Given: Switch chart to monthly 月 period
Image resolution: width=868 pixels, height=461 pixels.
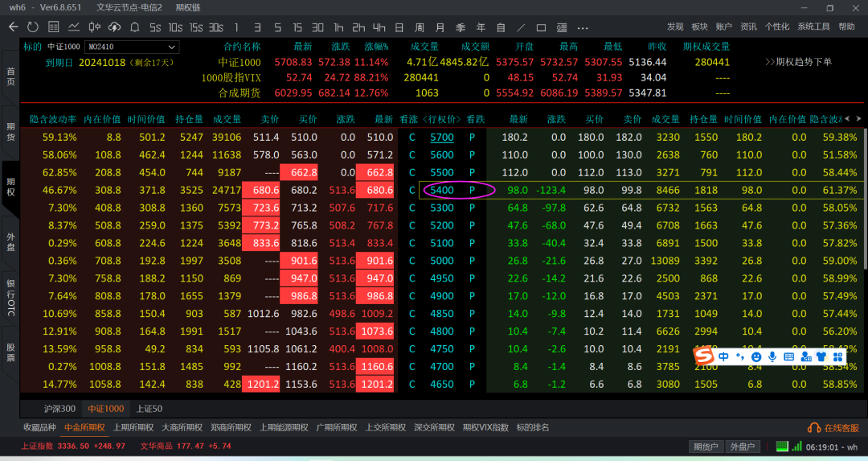Looking at the screenshot, I should point(440,27).
